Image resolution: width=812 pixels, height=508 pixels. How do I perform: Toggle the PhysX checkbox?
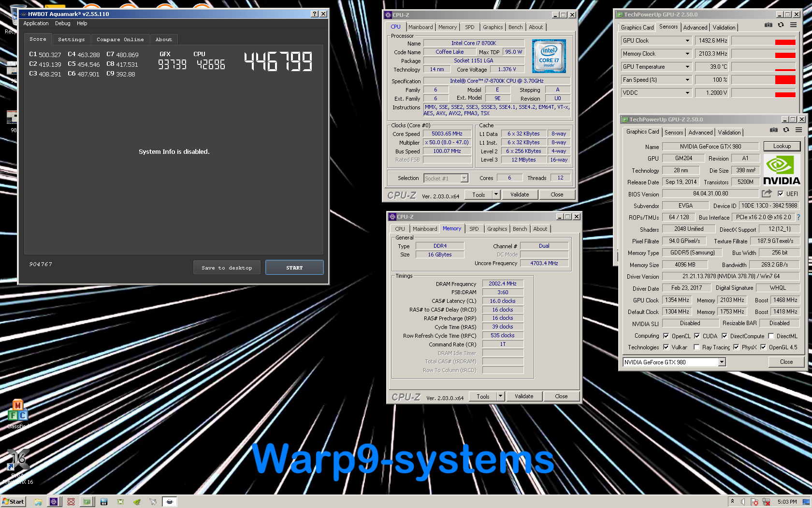tap(736, 347)
